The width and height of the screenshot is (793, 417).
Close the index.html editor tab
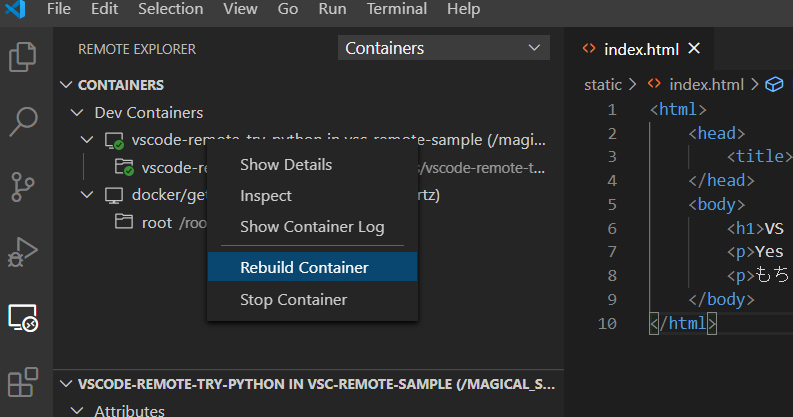pos(694,49)
